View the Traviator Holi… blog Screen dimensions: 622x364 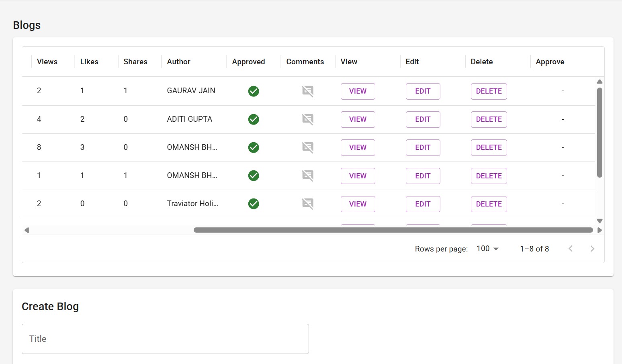tap(358, 204)
